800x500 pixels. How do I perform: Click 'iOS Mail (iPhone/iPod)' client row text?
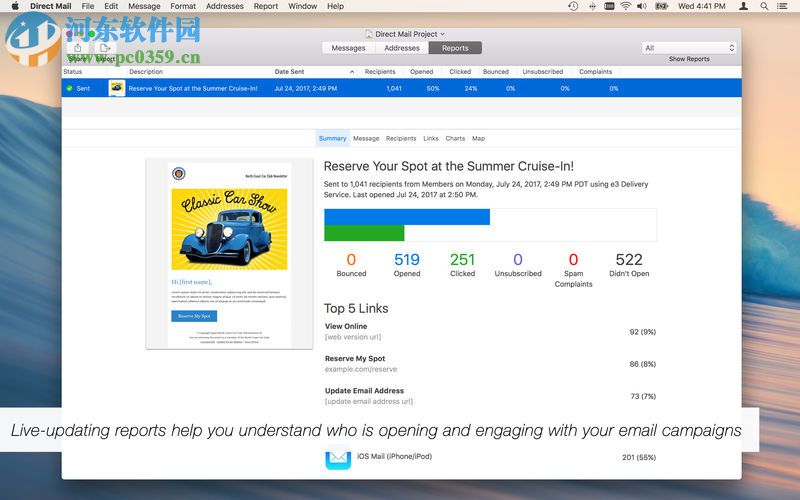(394, 457)
